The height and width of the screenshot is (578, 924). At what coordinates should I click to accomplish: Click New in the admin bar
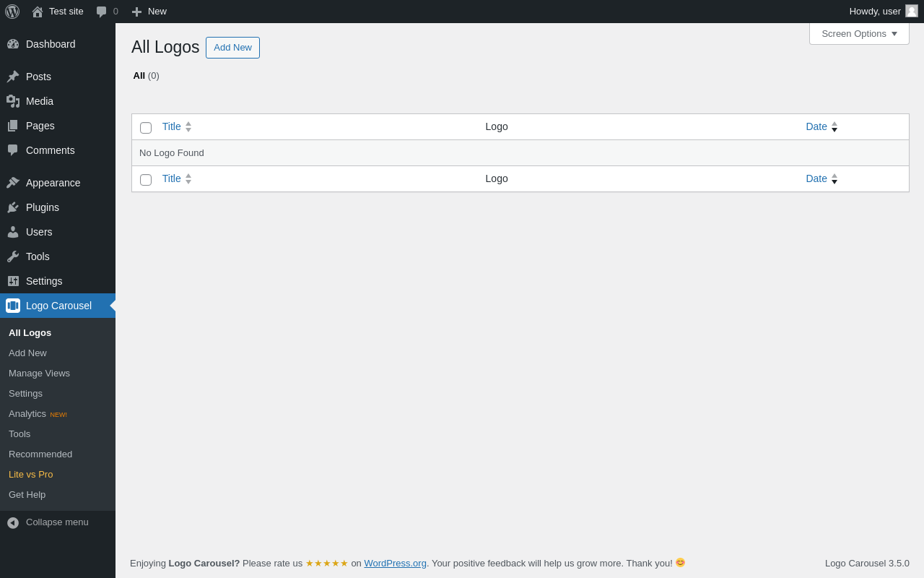click(x=149, y=12)
